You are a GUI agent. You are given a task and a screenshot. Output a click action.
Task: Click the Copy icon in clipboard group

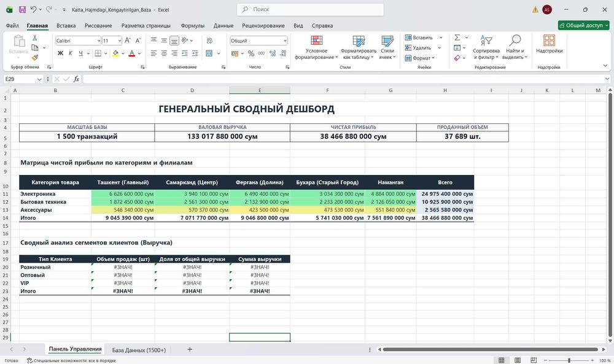35,48
